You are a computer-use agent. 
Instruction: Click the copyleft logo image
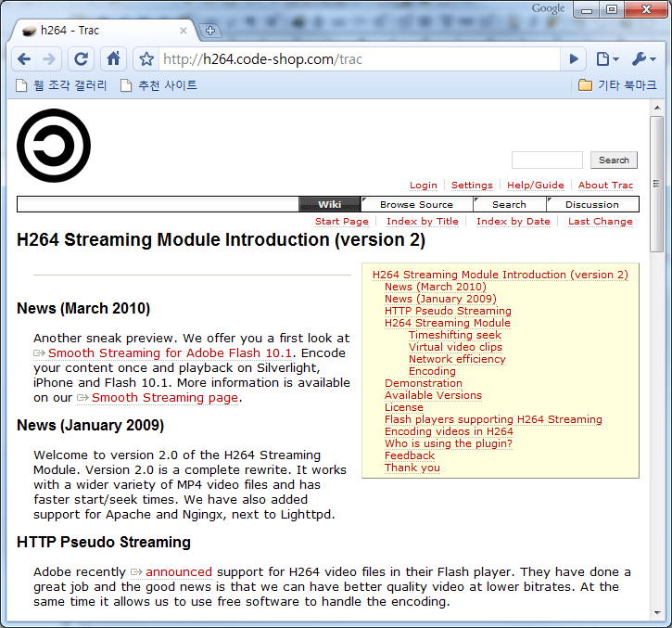coord(54,146)
